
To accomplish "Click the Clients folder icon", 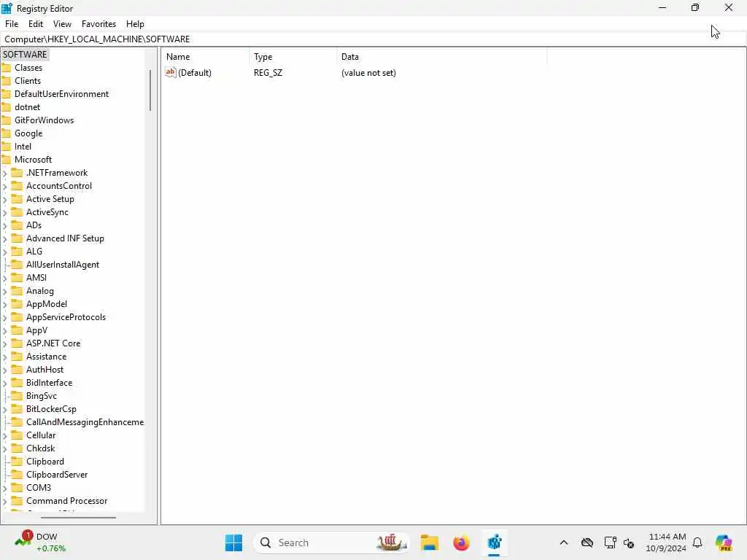I will click(x=6, y=81).
